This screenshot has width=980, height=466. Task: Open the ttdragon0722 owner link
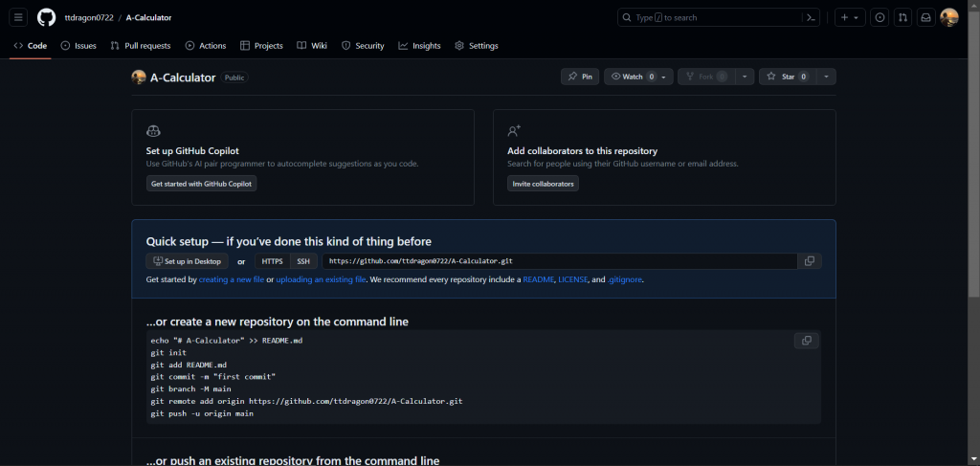pos(89,17)
